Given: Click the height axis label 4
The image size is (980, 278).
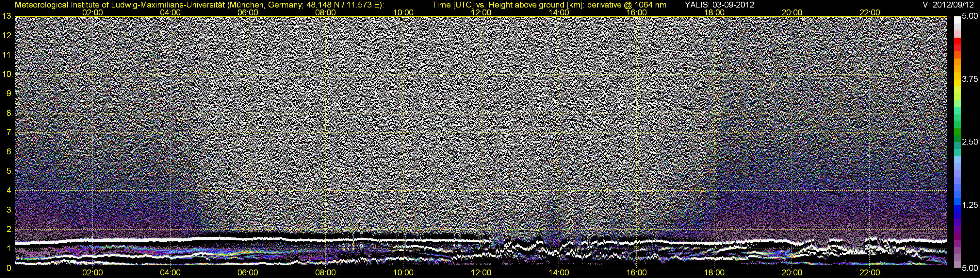Looking at the screenshot, I should pyautogui.click(x=9, y=191).
